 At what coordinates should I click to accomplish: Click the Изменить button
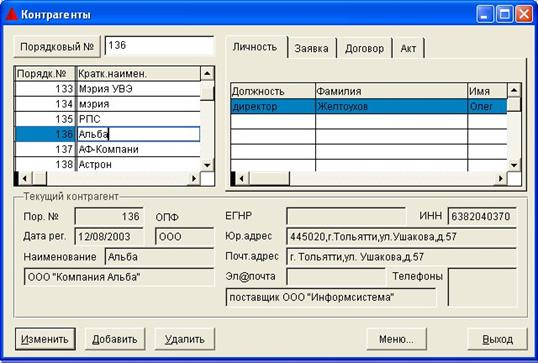(45, 339)
